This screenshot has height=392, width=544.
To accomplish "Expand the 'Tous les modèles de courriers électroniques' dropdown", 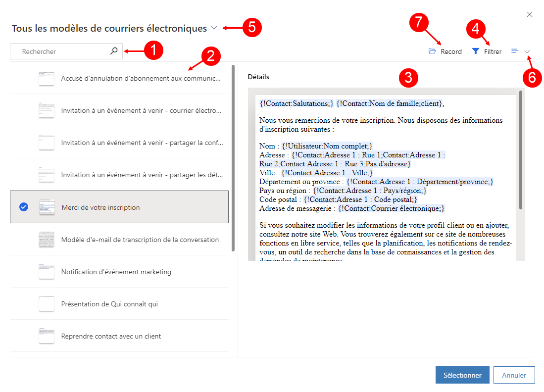I will tap(214, 28).
